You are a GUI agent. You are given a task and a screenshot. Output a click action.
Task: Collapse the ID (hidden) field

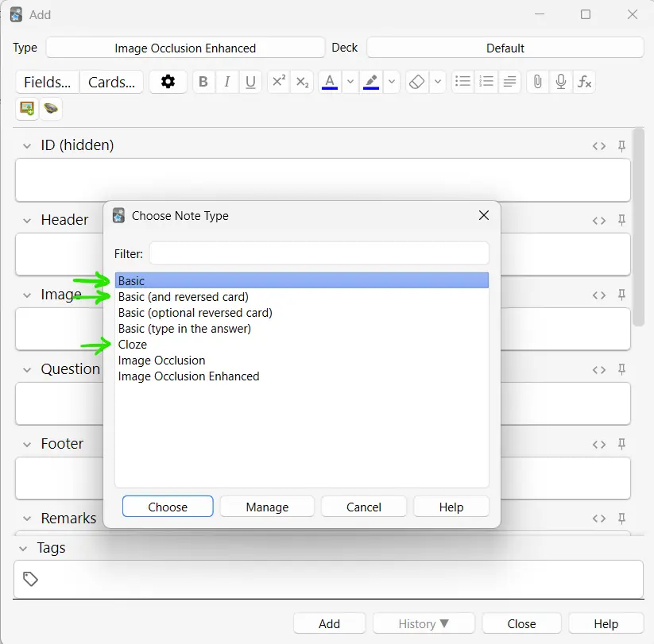(x=27, y=146)
